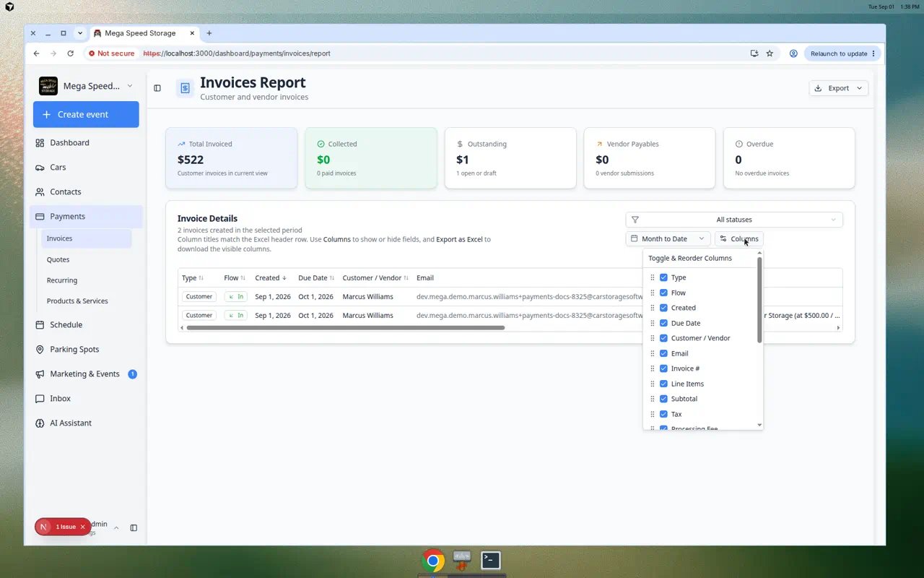The height and width of the screenshot is (578, 924).
Task: Click the table's horizontal scrollbar thumb
Action: pos(345,328)
